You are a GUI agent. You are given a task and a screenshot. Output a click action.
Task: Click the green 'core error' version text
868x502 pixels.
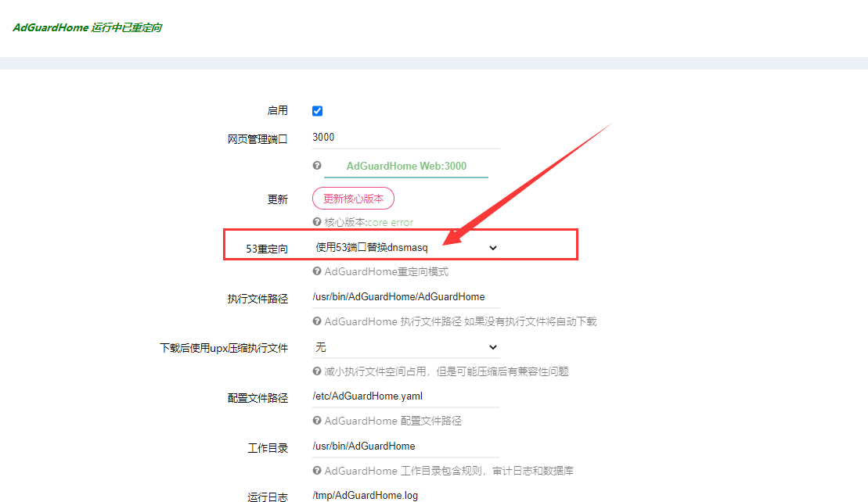pyautogui.click(x=391, y=222)
